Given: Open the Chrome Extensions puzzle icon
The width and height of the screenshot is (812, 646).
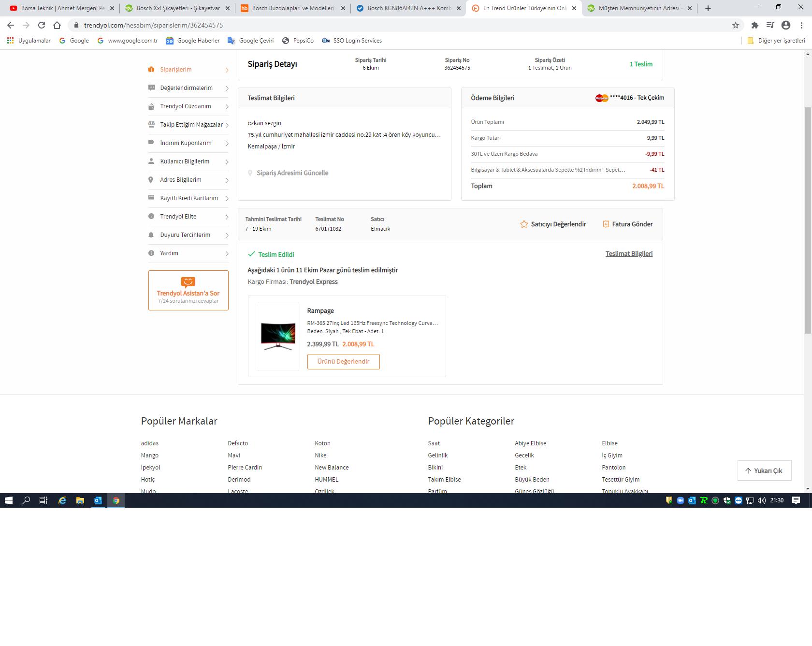Looking at the screenshot, I should (x=754, y=25).
